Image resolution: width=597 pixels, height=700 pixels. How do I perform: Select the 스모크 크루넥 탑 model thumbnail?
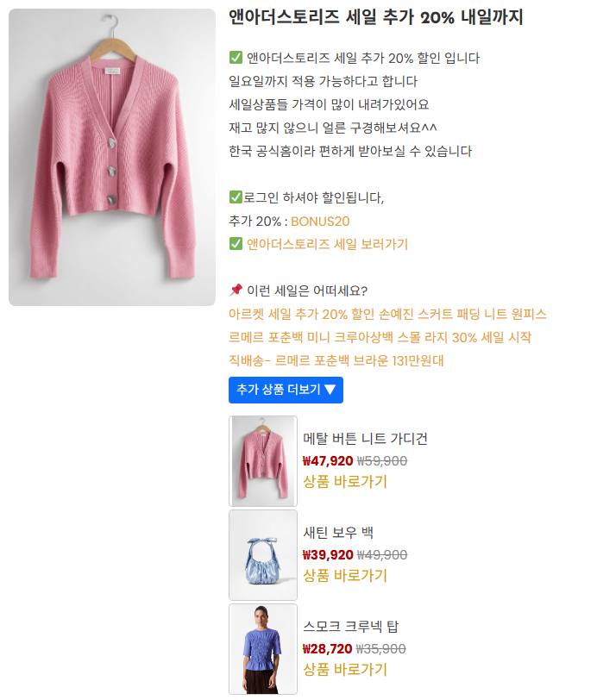[x=263, y=649]
